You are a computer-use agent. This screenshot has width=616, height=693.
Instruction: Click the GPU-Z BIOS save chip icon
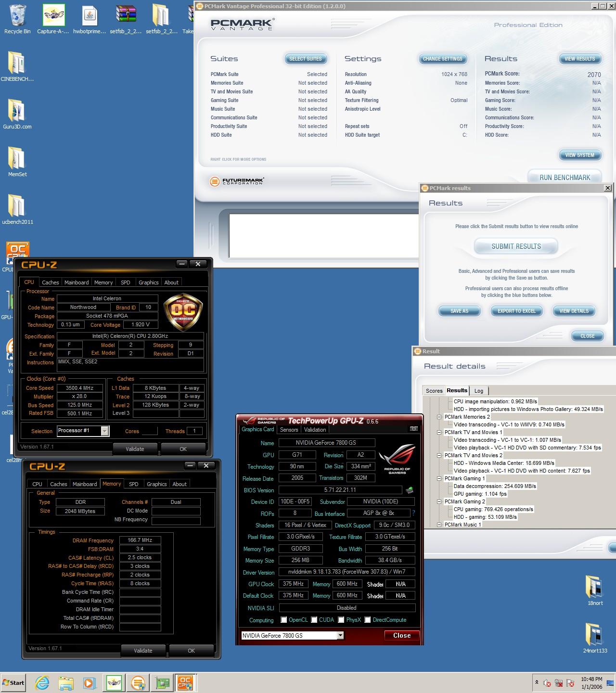[410, 490]
